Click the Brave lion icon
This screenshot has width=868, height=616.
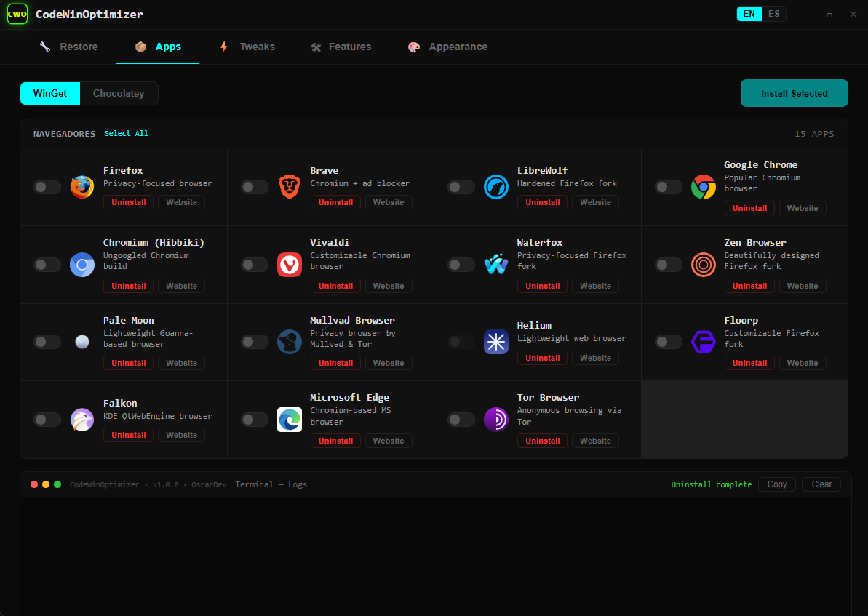pyautogui.click(x=289, y=186)
